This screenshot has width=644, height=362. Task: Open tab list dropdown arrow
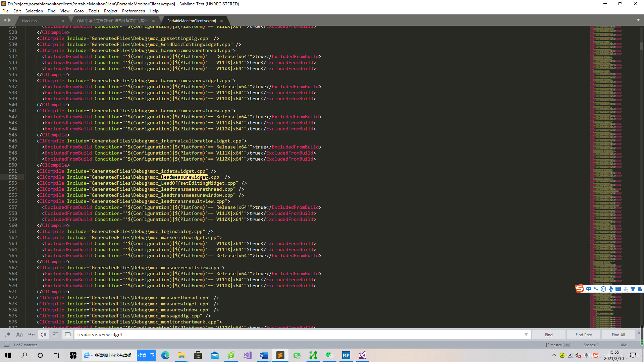pos(638,20)
